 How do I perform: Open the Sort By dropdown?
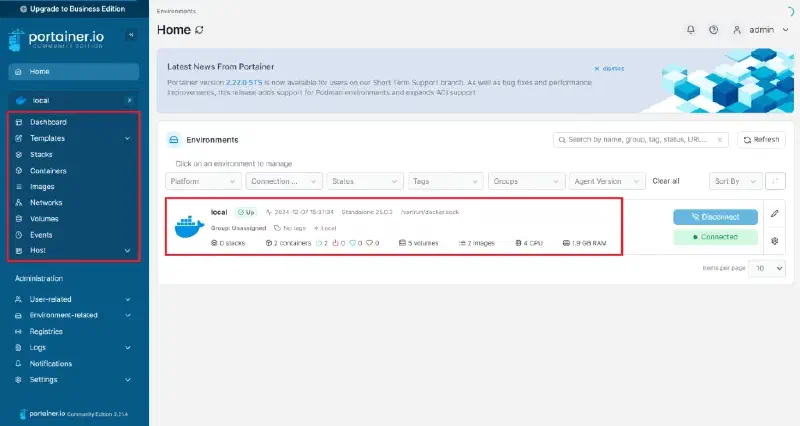[735, 181]
